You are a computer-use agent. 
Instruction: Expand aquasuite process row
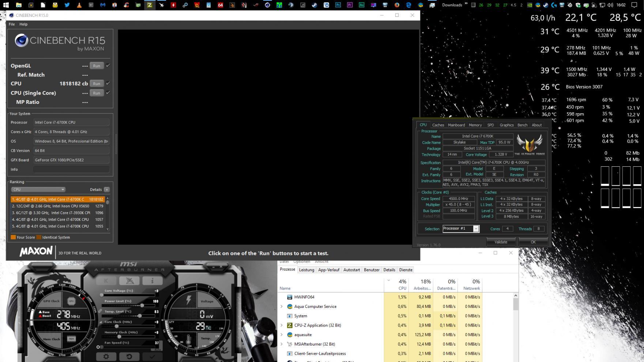click(282, 335)
